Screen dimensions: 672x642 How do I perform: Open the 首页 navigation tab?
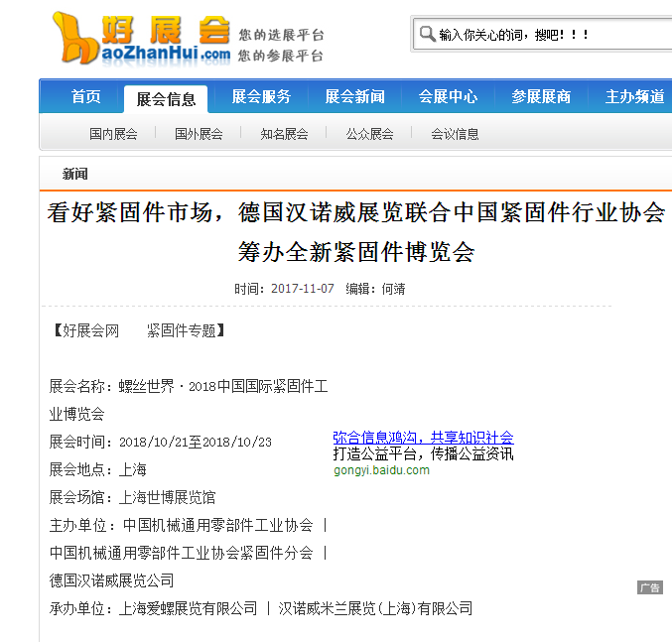pos(86,96)
